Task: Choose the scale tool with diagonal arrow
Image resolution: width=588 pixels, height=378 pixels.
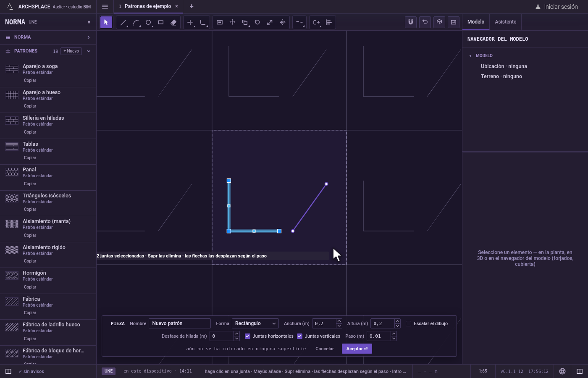Action: 270,22
